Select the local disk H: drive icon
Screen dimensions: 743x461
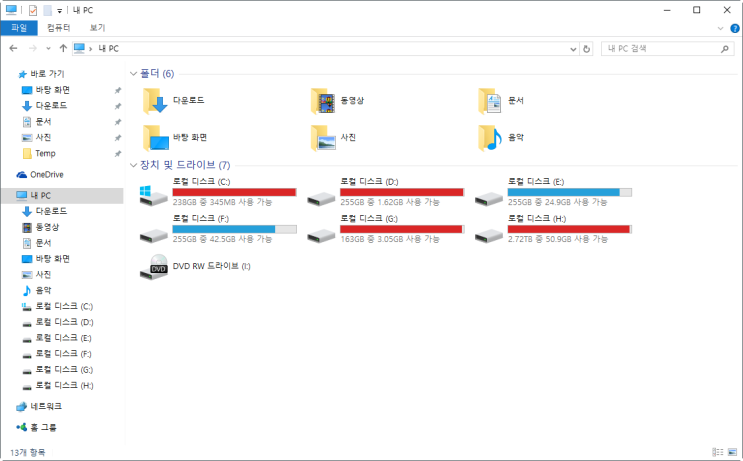pyautogui.click(x=489, y=235)
